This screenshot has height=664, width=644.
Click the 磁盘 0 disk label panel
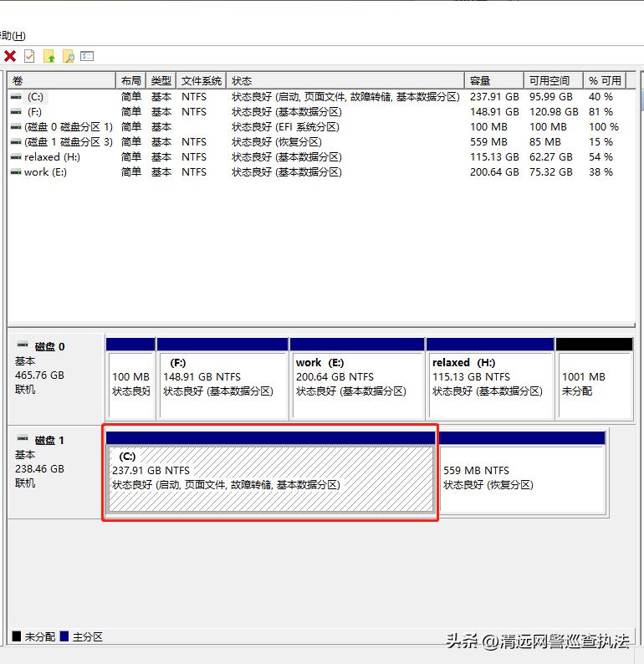(x=55, y=378)
